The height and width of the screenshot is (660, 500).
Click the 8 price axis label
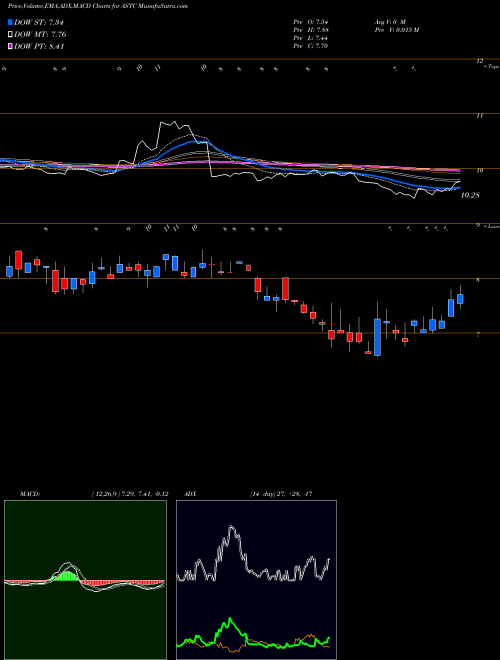[478, 280]
